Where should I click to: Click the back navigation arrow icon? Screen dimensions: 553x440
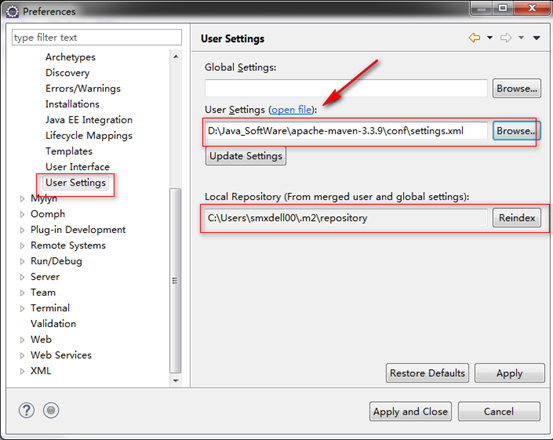(474, 37)
